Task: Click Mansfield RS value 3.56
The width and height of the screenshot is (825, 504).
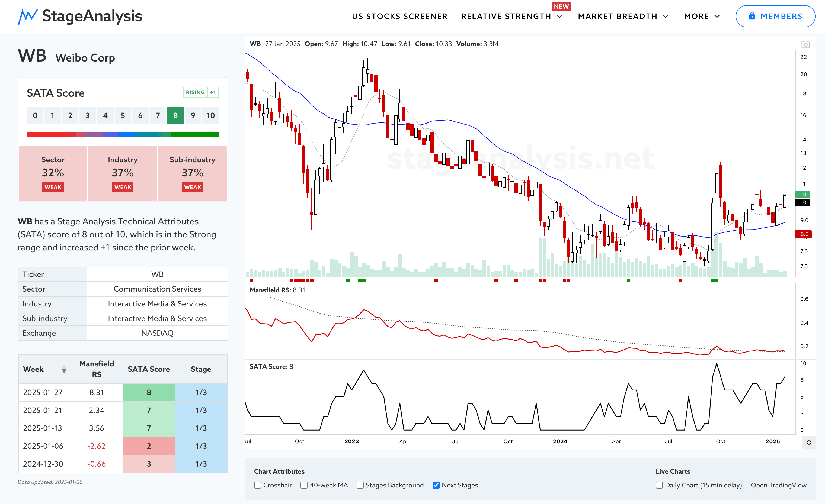Action: click(x=97, y=428)
